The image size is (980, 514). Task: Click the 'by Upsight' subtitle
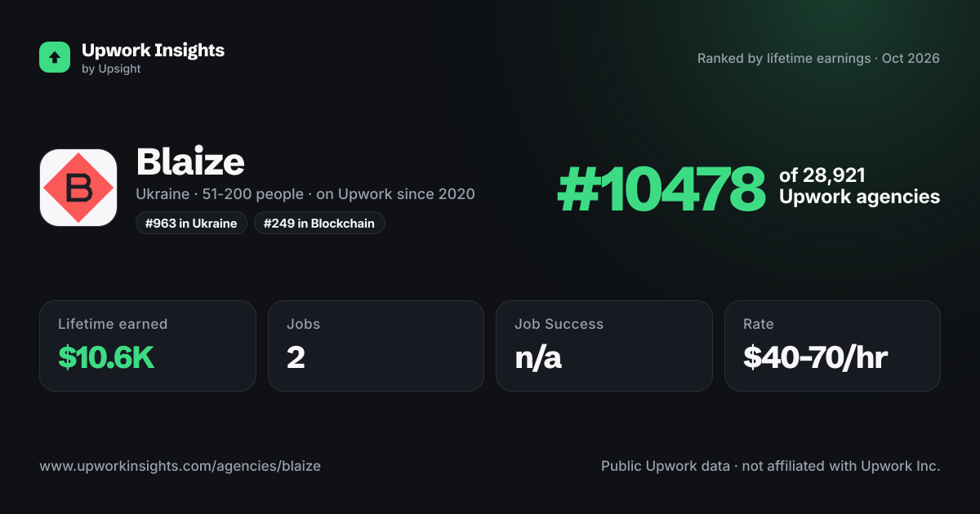click(x=111, y=69)
